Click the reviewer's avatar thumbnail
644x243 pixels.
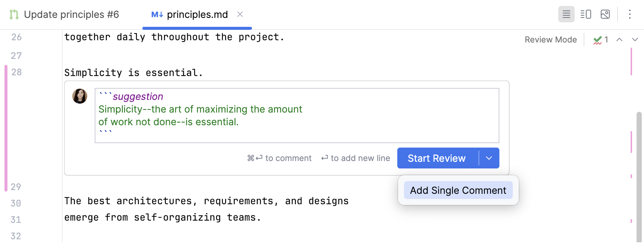point(79,96)
